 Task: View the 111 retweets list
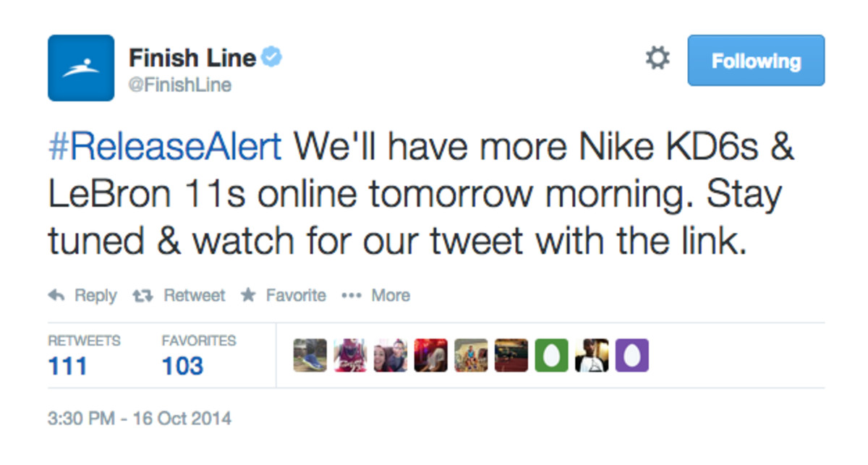coord(68,365)
